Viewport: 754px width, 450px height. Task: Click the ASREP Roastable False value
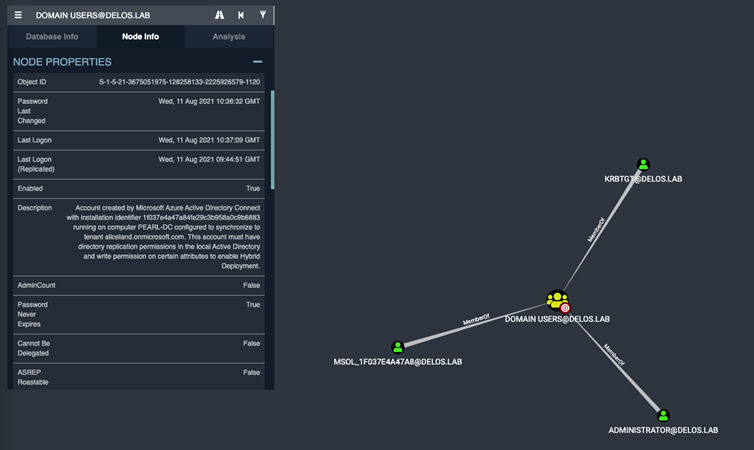(251, 372)
